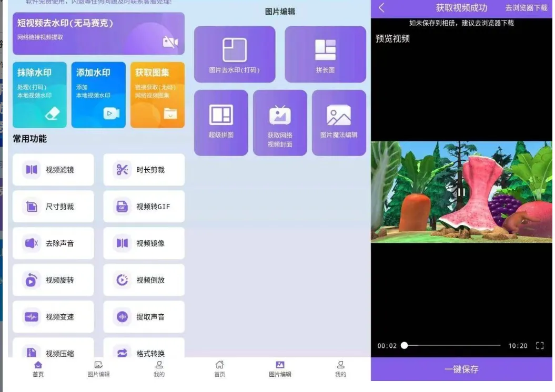
Task: Select 获取网络视频封面 cover fetch tool
Action: point(280,122)
